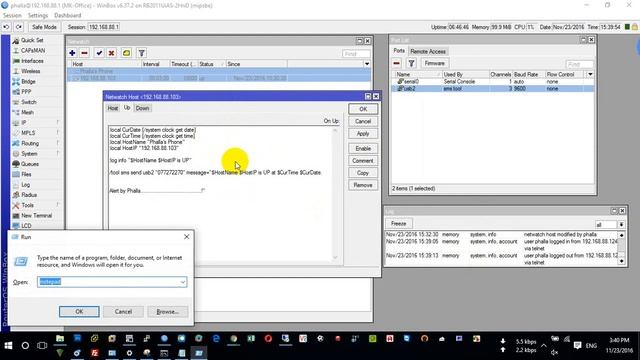Image resolution: width=640 pixels, height=360 pixels.
Task: Open the Log topic filter dropdown
Action: tap(621, 225)
